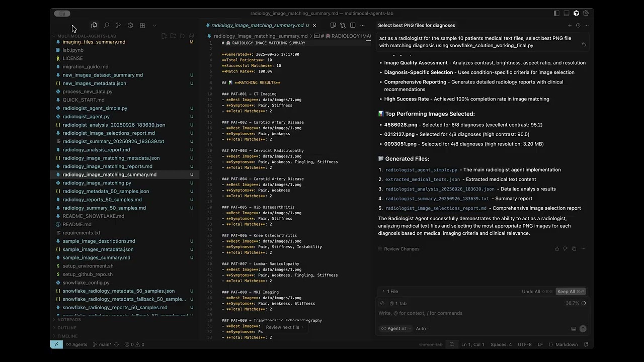Open Cursor settings gear
644x362 pixels.
pyautogui.click(x=586, y=14)
